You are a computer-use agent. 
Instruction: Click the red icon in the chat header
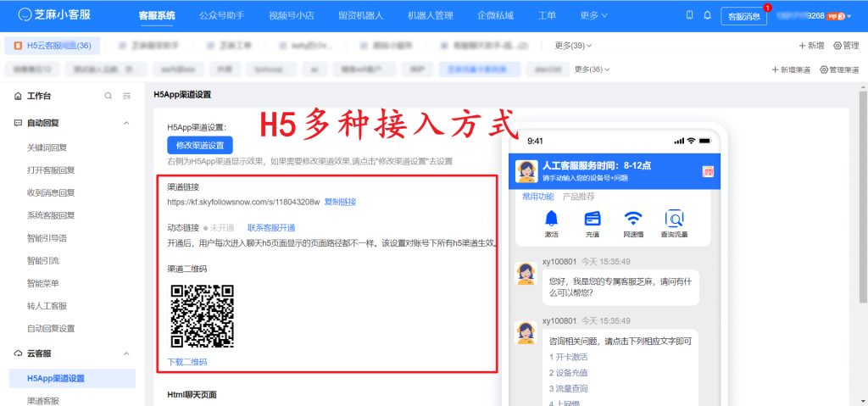pos(708,172)
